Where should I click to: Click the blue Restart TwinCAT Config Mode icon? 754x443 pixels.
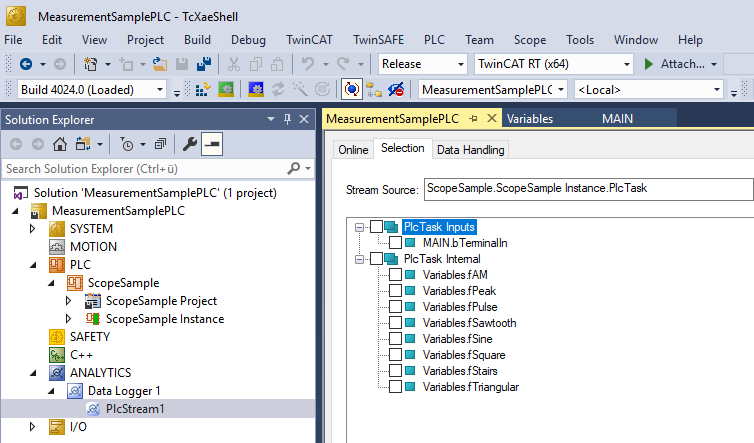256,89
